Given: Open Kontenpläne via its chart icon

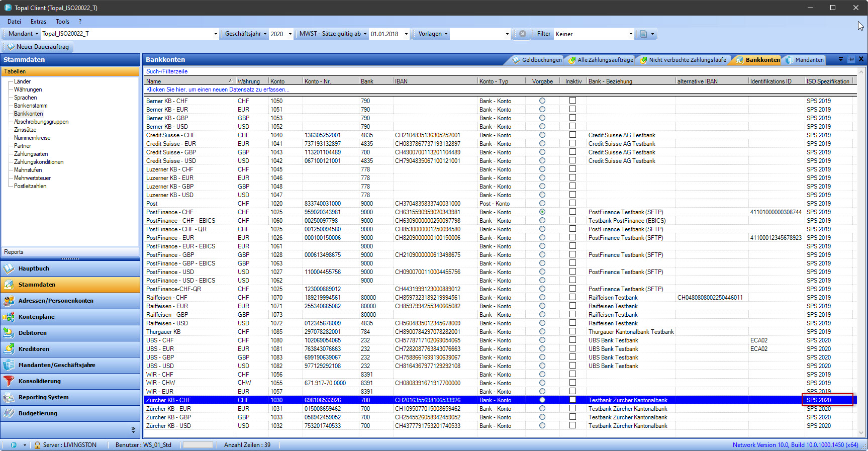Looking at the screenshot, I should 9,317.
